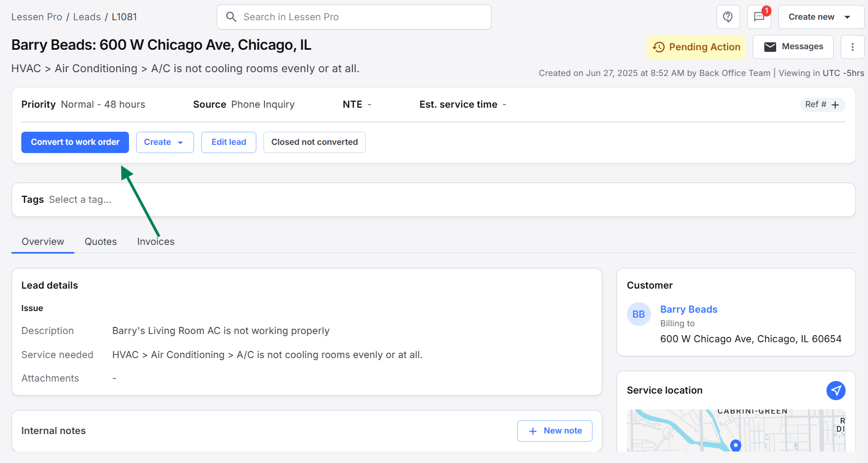Click the service location navigation arrow icon
This screenshot has height=463, width=868.
pos(835,390)
